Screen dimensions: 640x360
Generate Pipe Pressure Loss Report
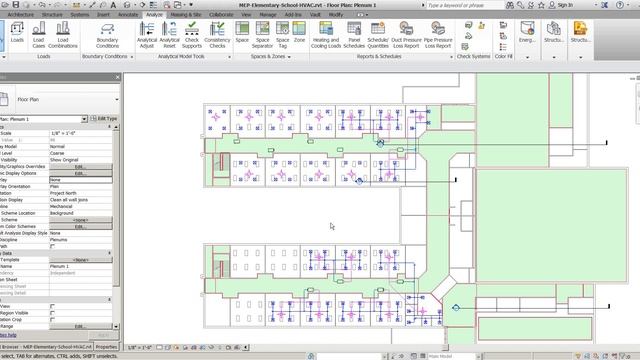438,35
